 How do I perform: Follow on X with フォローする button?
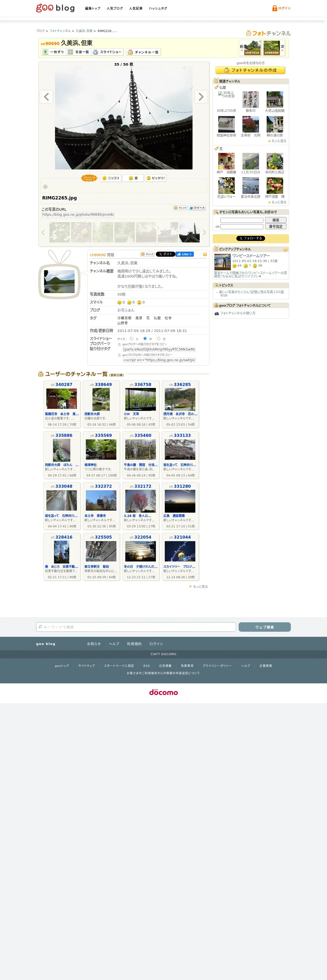[x=251, y=239]
